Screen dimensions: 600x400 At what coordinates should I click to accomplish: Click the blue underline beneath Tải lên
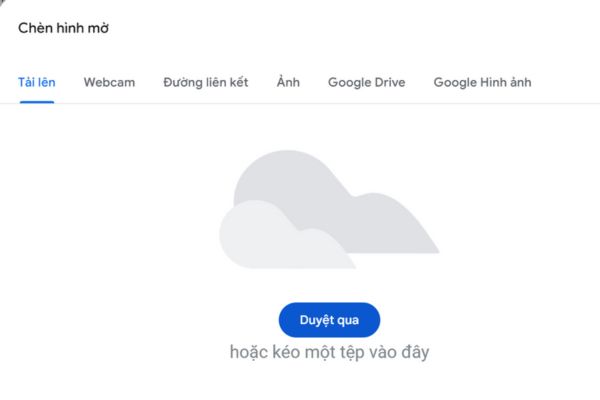[37, 102]
